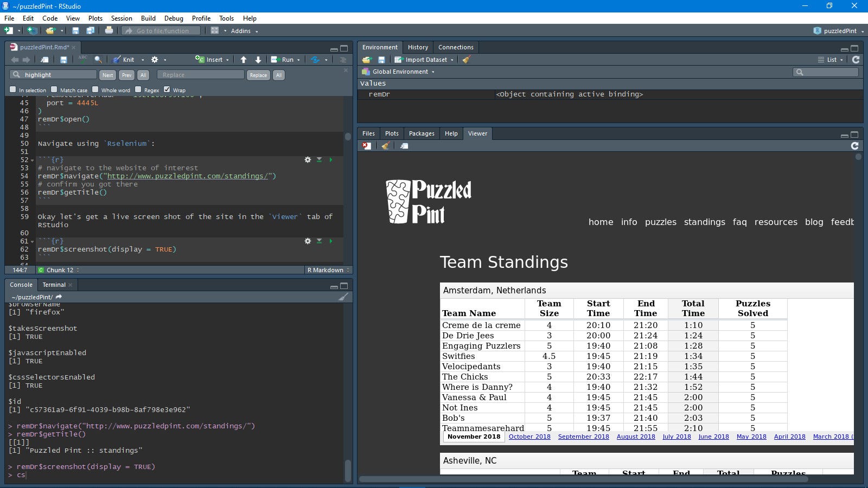
Task: Save the puzzledPint.Rmd document from editor toolbar
Action: coord(63,60)
